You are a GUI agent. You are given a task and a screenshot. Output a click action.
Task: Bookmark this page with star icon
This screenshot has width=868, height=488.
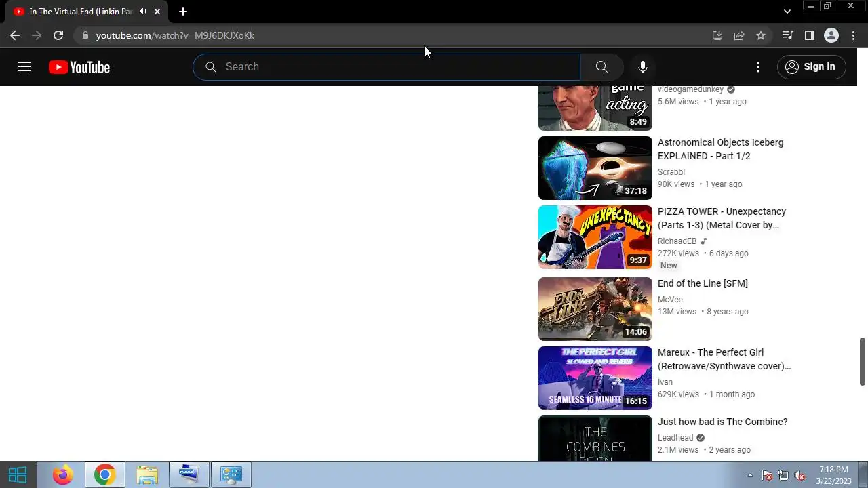[x=761, y=35]
